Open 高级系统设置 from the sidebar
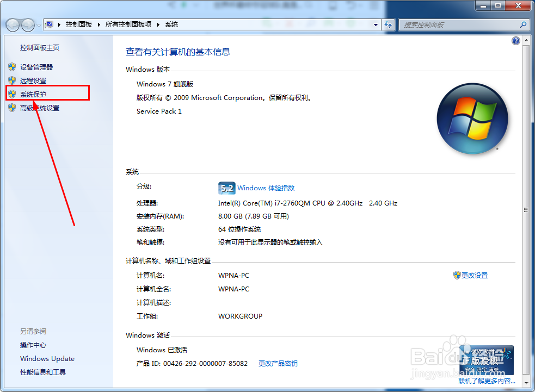Screen dimensions: 535x392 pos(40,108)
